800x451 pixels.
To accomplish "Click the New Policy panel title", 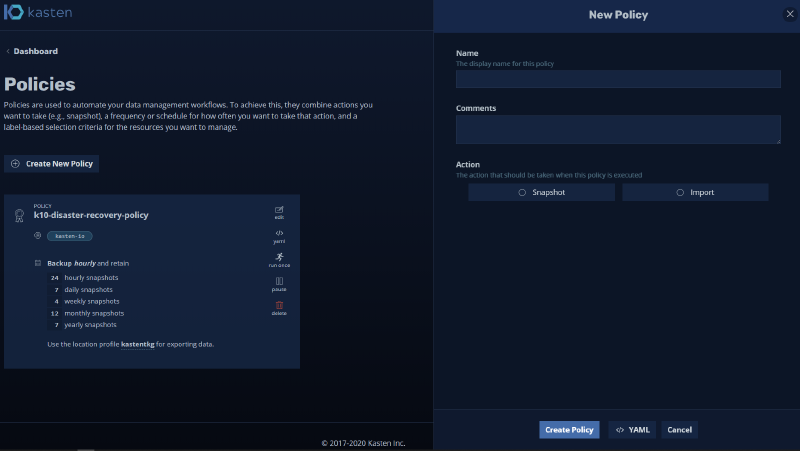I will point(618,15).
